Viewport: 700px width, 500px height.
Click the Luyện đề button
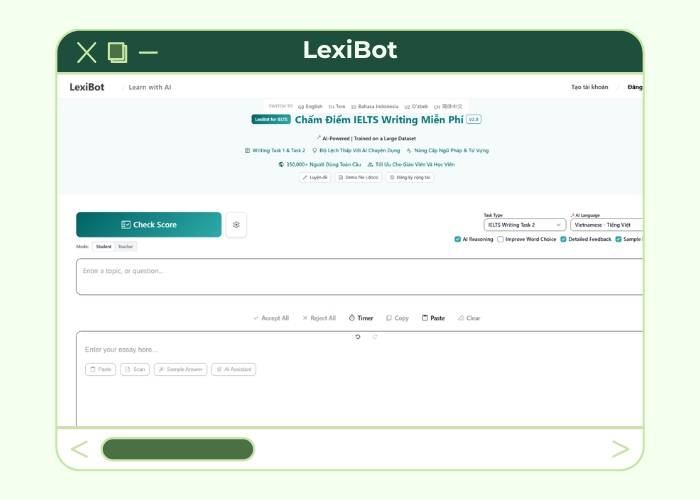point(315,177)
